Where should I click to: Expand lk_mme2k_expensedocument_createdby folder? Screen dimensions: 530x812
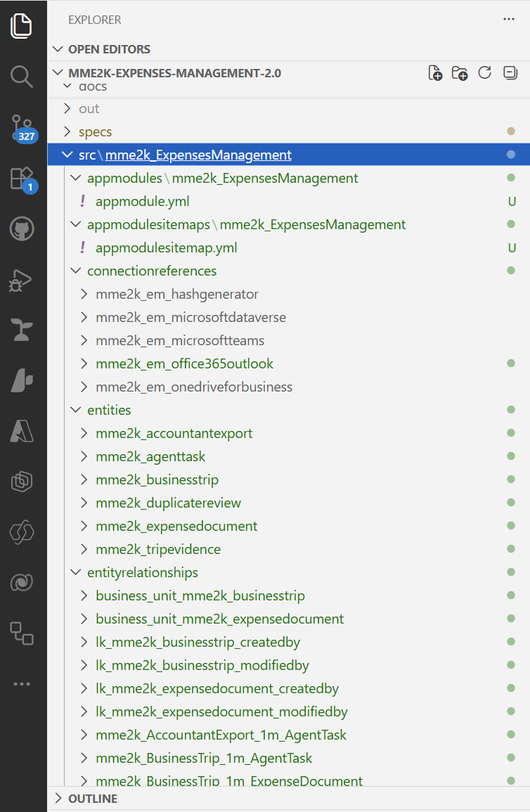tap(288, 689)
